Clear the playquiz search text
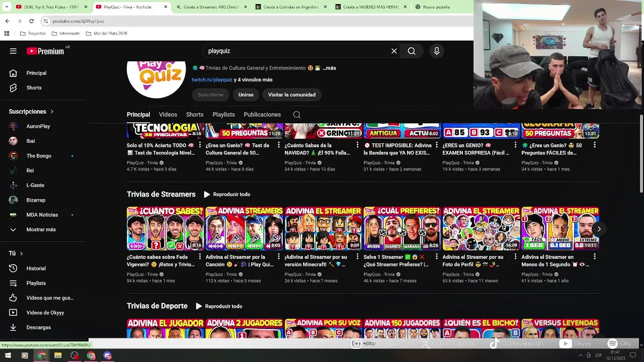 [x=394, y=51]
